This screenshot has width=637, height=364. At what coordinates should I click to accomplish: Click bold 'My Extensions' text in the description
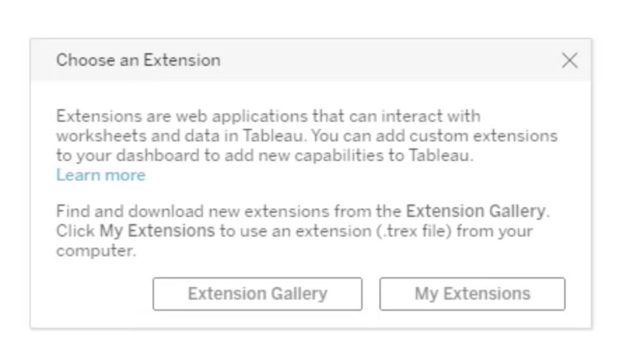157,230
